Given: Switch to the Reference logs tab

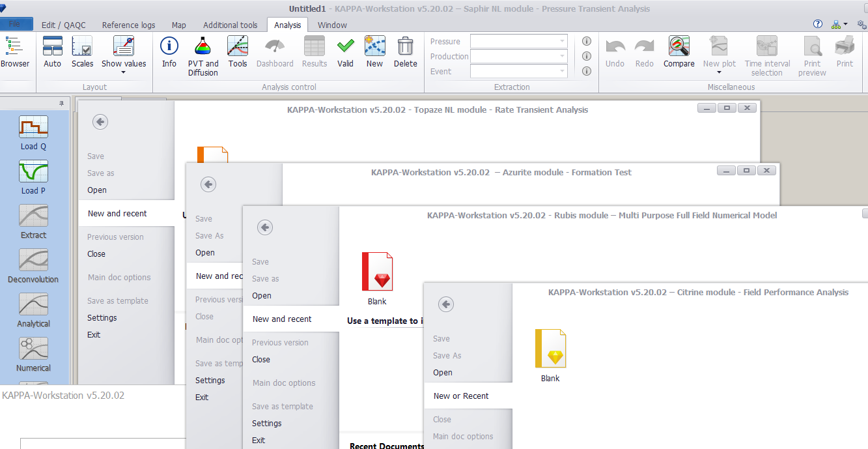Looking at the screenshot, I should [129, 25].
